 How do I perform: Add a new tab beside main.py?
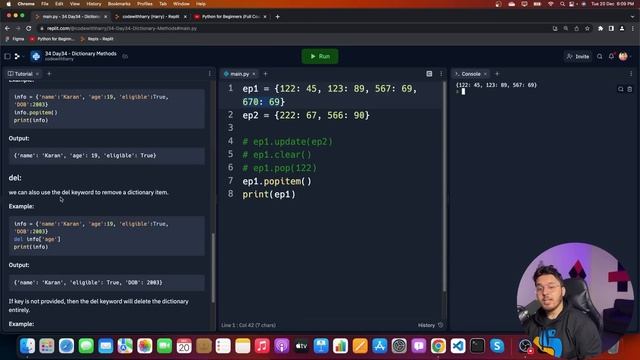[265, 74]
